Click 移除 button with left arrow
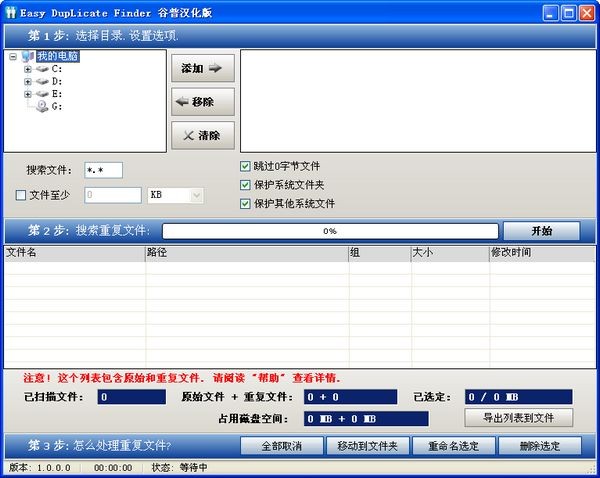 coord(203,101)
